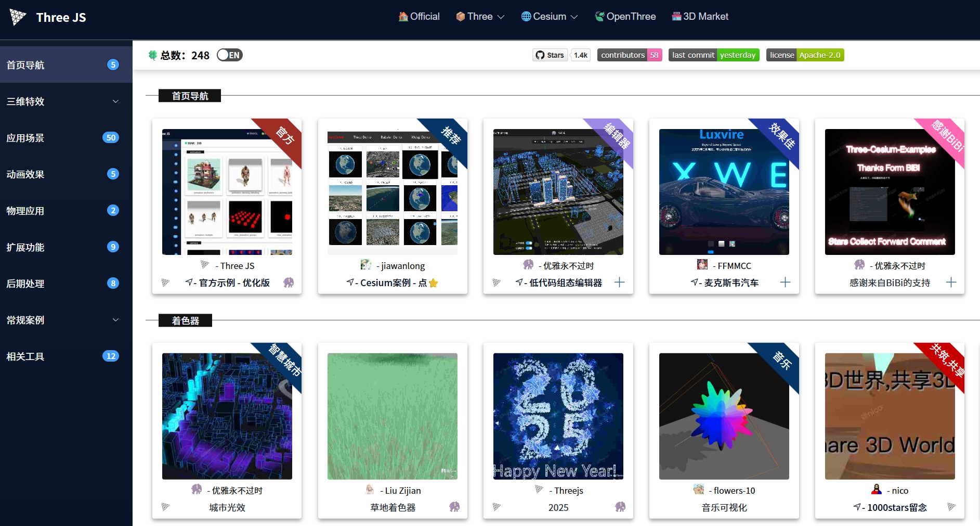Open the Official site link
Screen dimensions: 980x526
pyautogui.click(x=419, y=17)
